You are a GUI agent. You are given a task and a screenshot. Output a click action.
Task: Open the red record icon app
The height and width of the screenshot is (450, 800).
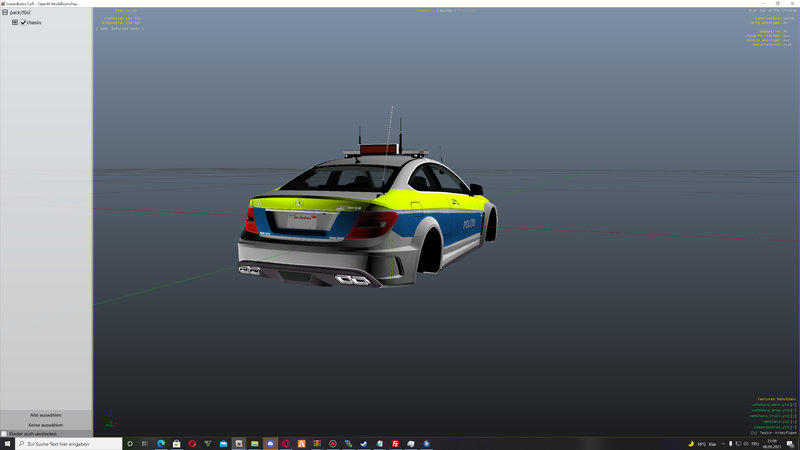click(333, 444)
